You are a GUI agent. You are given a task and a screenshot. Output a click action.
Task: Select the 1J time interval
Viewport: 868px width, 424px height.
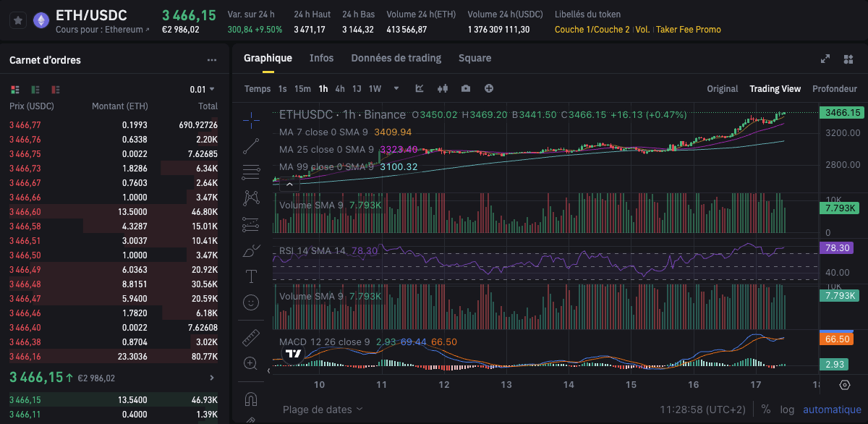(x=357, y=89)
